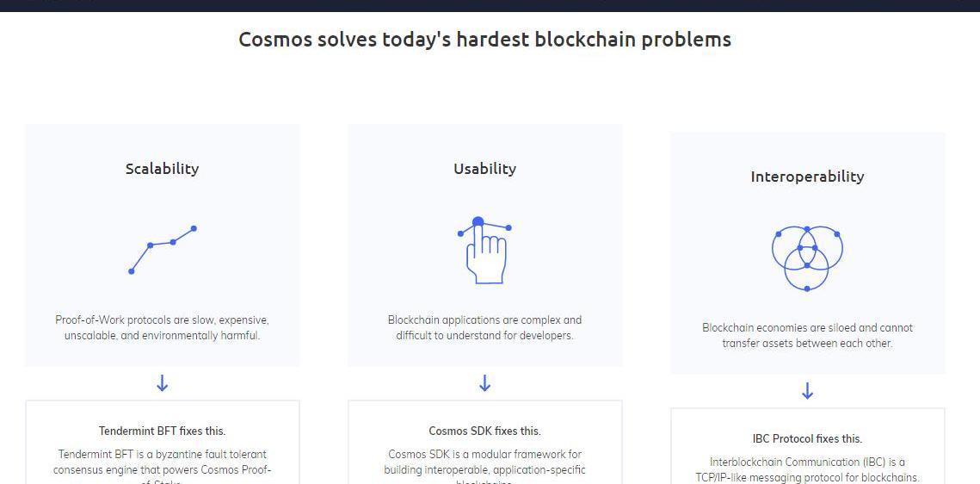Click the page headline about hardest blockchain problems
This screenshot has height=484, width=980.
coord(484,40)
